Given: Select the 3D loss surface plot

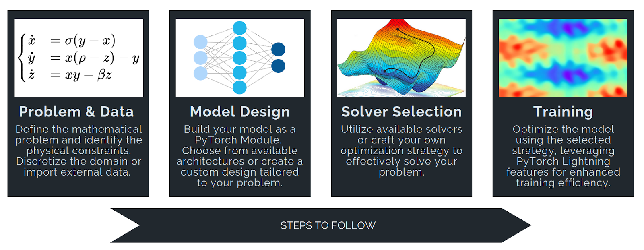Looking at the screenshot, I should 401,58.
